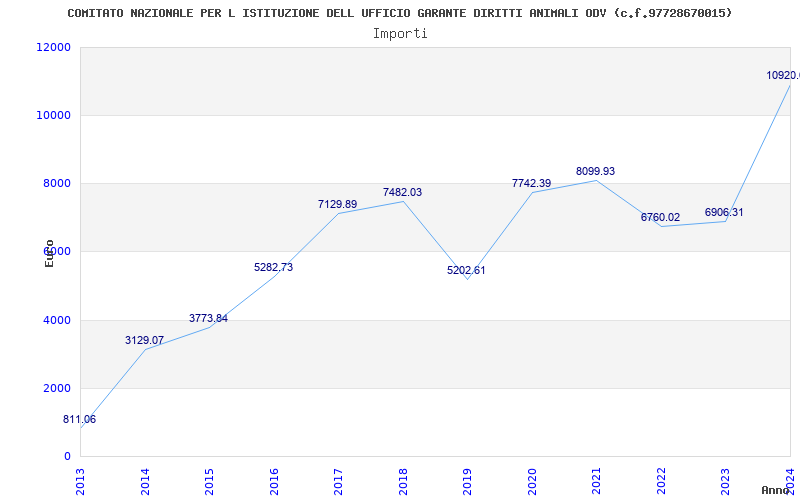800x500 pixels.
Task: Click the 2013 x-axis year label
Action: point(80,481)
